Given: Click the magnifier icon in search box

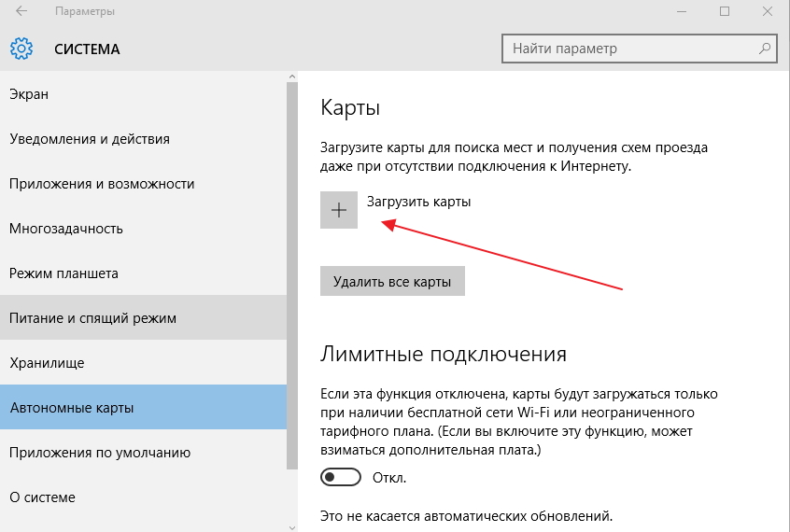Looking at the screenshot, I should [x=765, y=49].
